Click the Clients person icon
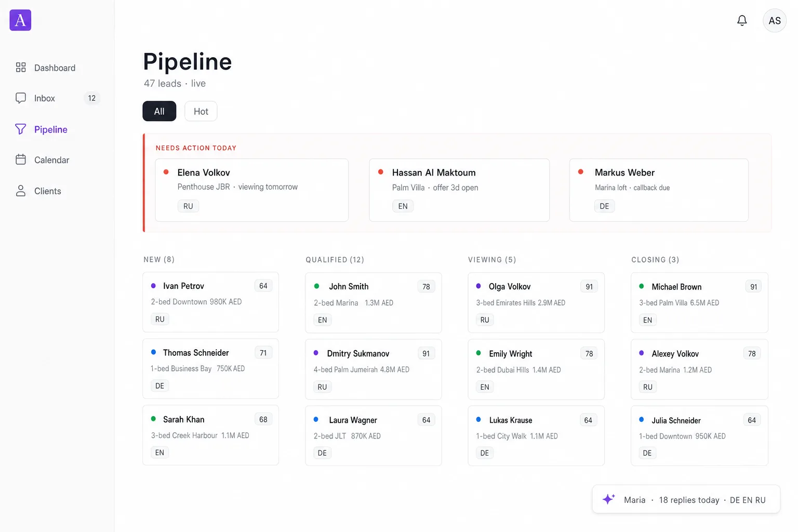 pos(21,191)
